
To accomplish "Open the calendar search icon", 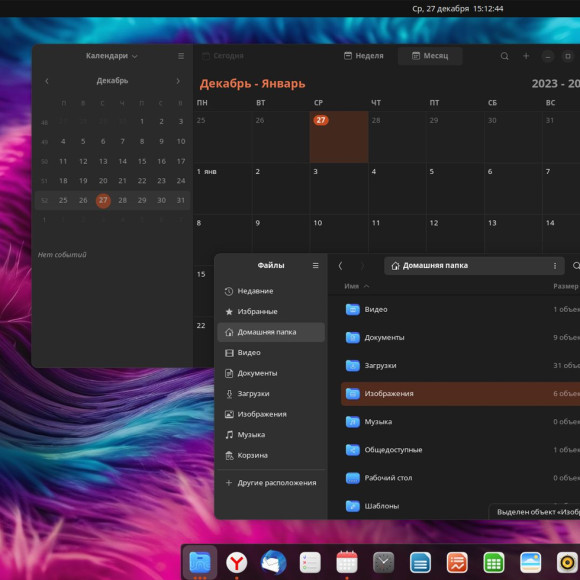I will coord(504,56).
